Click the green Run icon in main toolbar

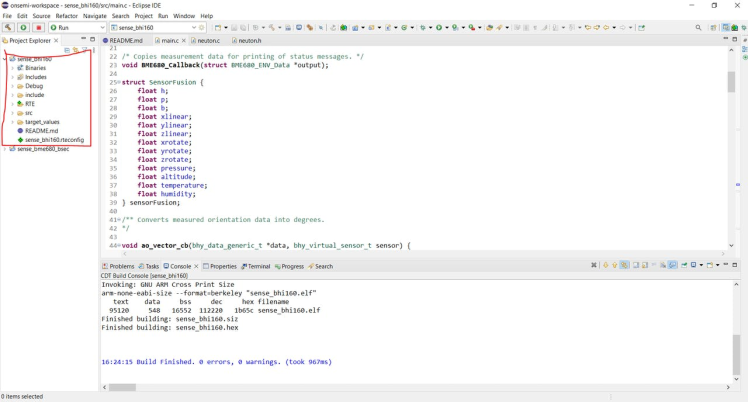pyautogui.click(x=436, y=28)
